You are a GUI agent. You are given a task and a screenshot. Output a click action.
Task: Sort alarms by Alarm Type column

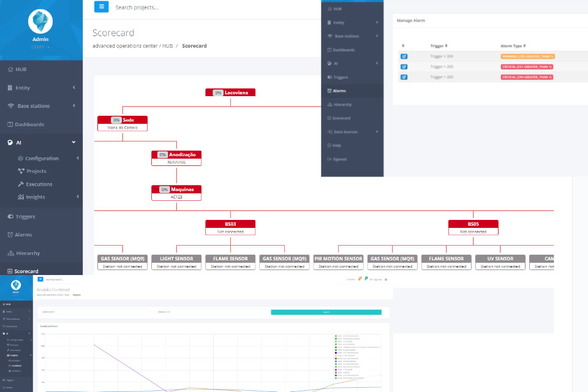[513, 45]
